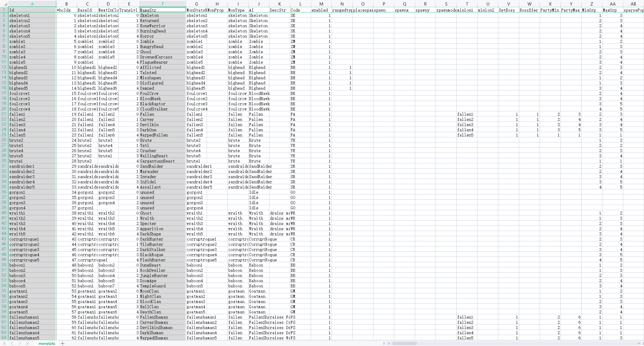Click the horizontal scrollbar's right arrow
The image size is (644, 346).
[x=639, y=343]
